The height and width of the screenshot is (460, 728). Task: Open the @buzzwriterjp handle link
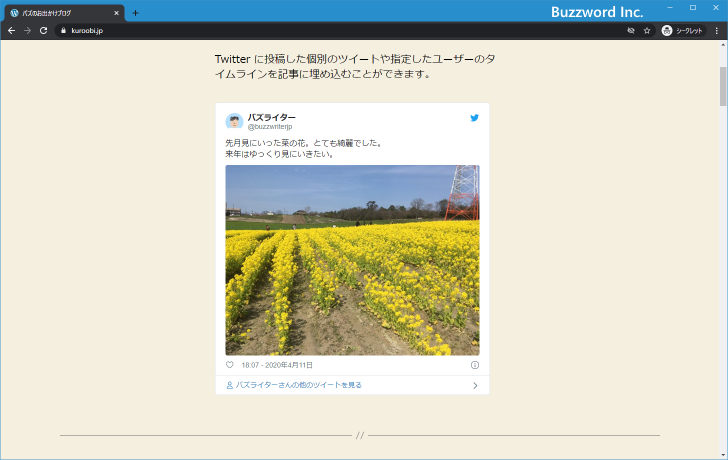pos(270,127)
